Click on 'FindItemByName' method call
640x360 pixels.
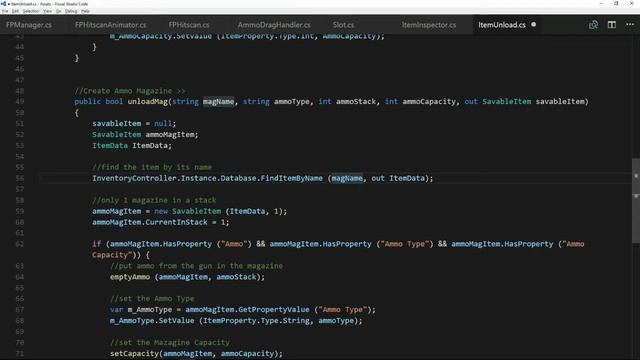(291, 178)
